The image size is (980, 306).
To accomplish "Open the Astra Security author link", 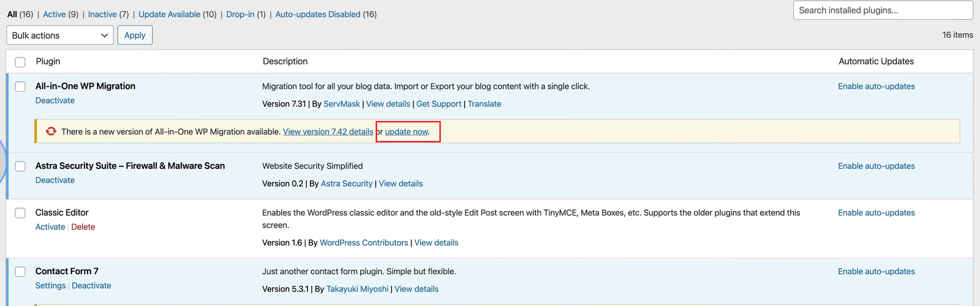I will click(x=347, y=184).
